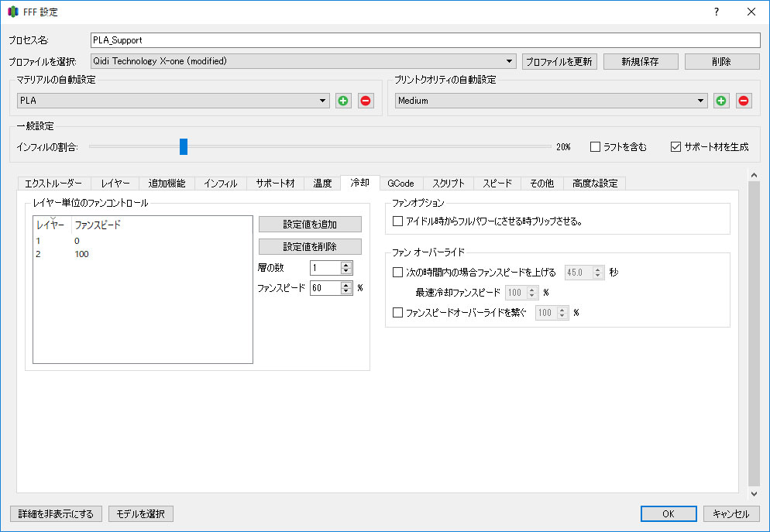Click the インフィルの割合 slider handle

click(x=184, y=146)
